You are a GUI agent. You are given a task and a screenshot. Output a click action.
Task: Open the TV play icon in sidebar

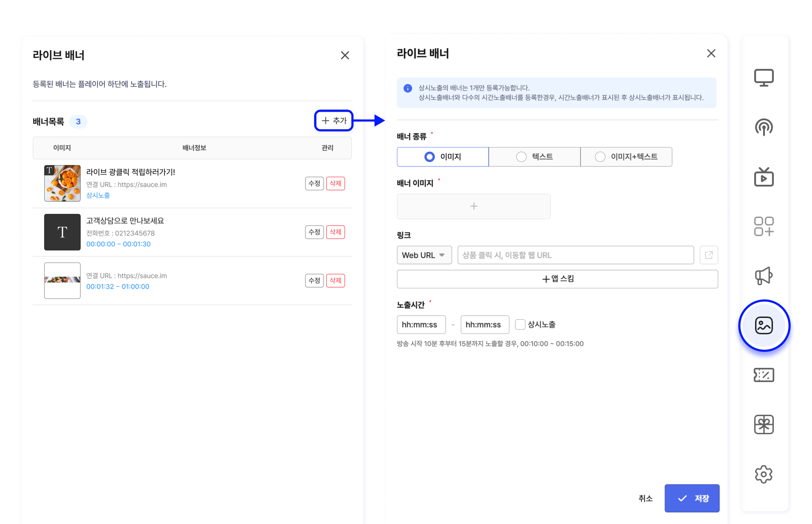[x=763, y=177]
